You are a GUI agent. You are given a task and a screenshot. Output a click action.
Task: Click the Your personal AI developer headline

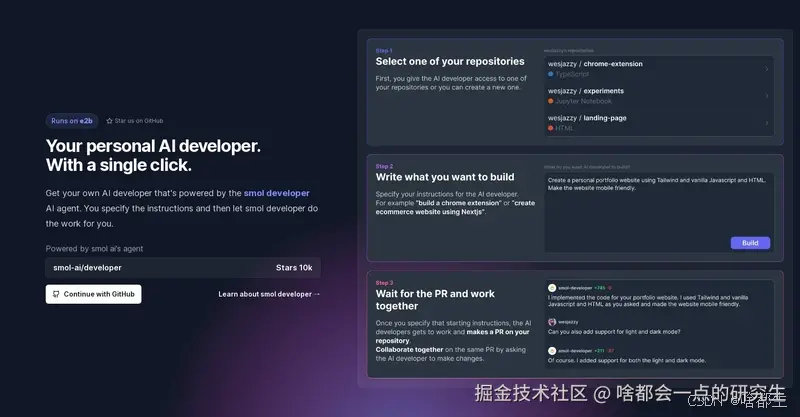(x=153, y=156)
